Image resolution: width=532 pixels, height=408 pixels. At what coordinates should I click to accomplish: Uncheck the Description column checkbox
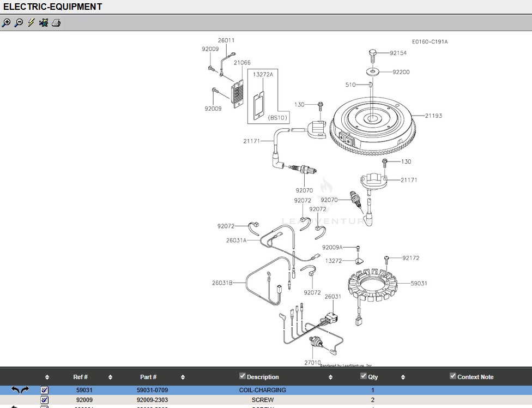click(x=243, y=376)
